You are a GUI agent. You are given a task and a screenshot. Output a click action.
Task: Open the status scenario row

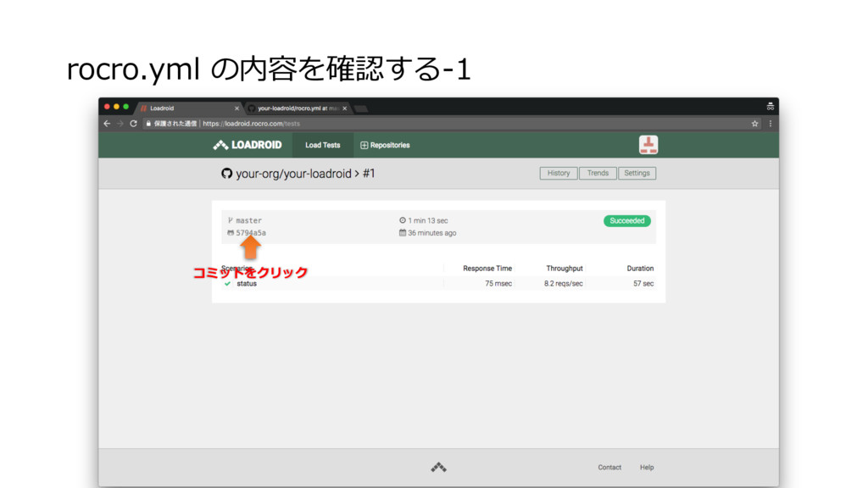(438, 283)
